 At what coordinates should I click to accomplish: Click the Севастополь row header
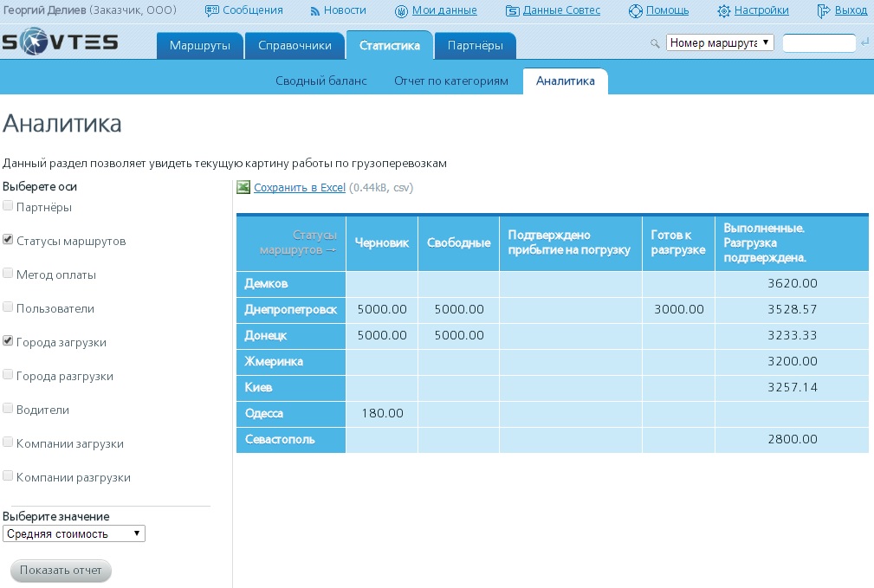click(x=291, y=440)
